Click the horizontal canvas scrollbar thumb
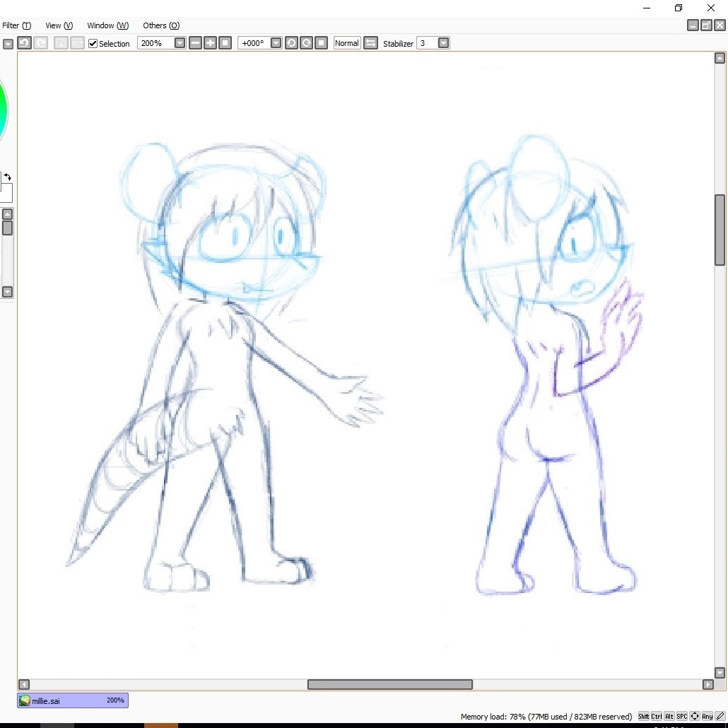The height and width of the screenshot is (728, 728). (x=390, y=684)
